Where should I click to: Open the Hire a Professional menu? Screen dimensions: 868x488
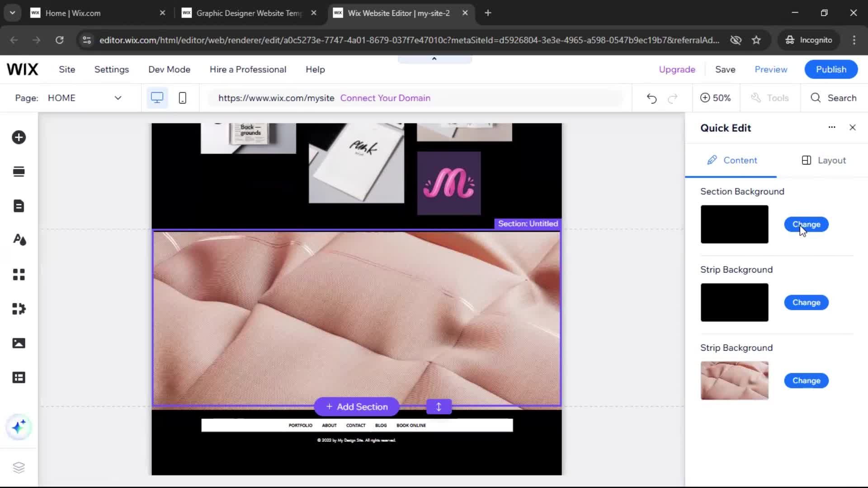click(x=248, y=70)
